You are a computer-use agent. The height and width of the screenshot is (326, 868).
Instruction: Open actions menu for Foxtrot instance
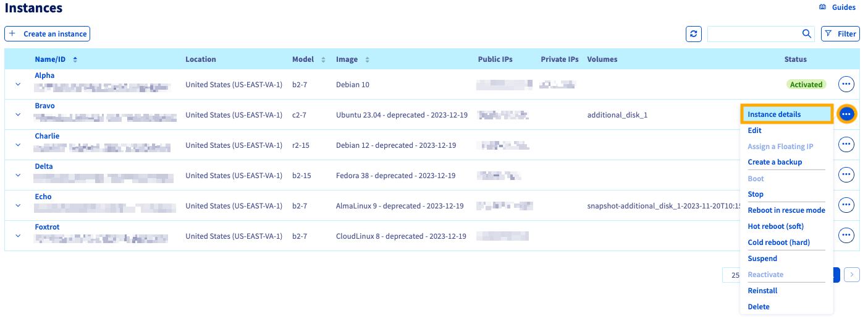point(846,236)
